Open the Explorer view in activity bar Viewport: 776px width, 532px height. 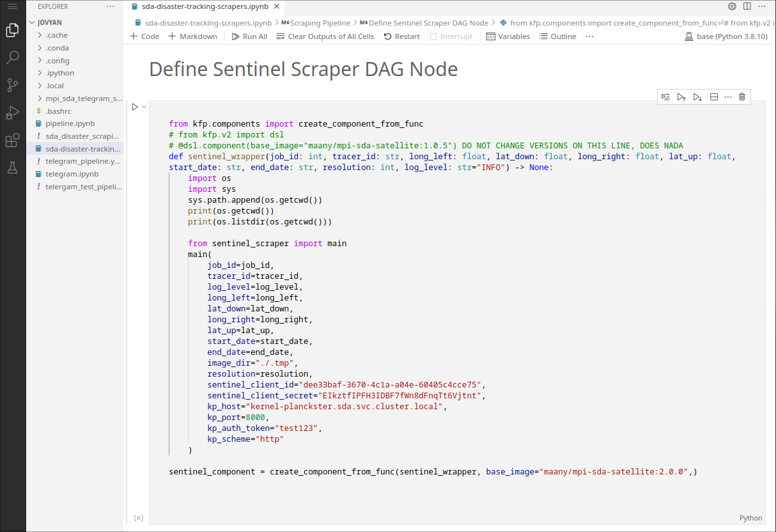pyautogui.click(x=12, y=30)
